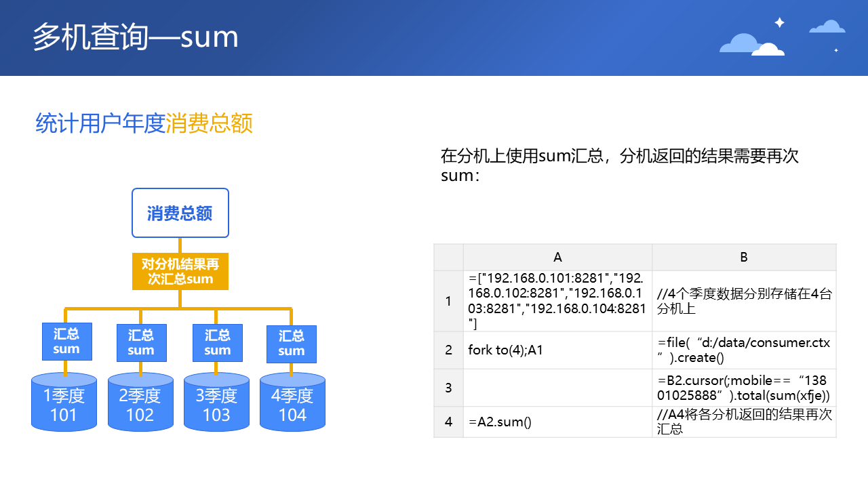Select the "4季度 104" database cylinder
The width and height of the screenshot is (868, 488).
pyautogui.click(x=292, y=401)
